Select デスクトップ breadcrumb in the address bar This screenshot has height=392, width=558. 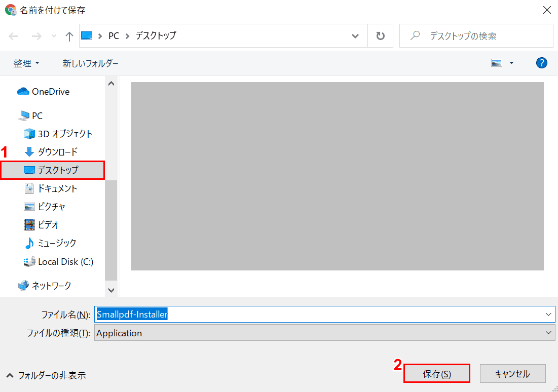156,35
